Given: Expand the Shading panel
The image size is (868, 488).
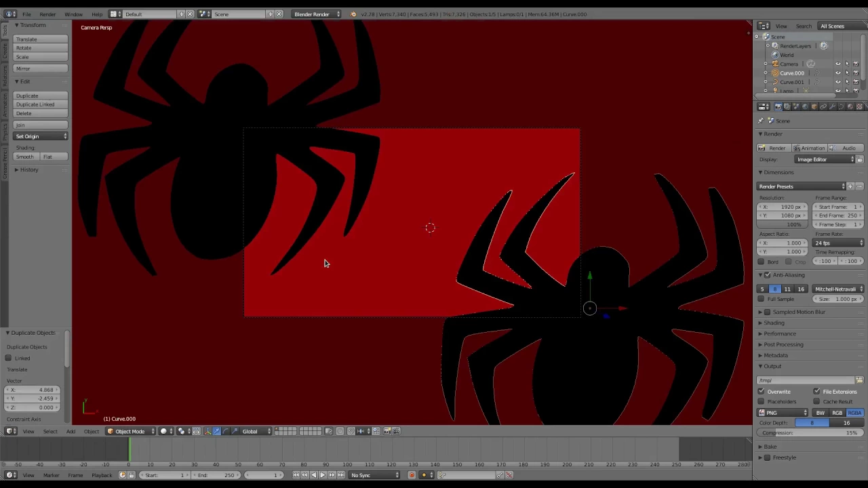Looking at the screenshot, I should (773, 323).
